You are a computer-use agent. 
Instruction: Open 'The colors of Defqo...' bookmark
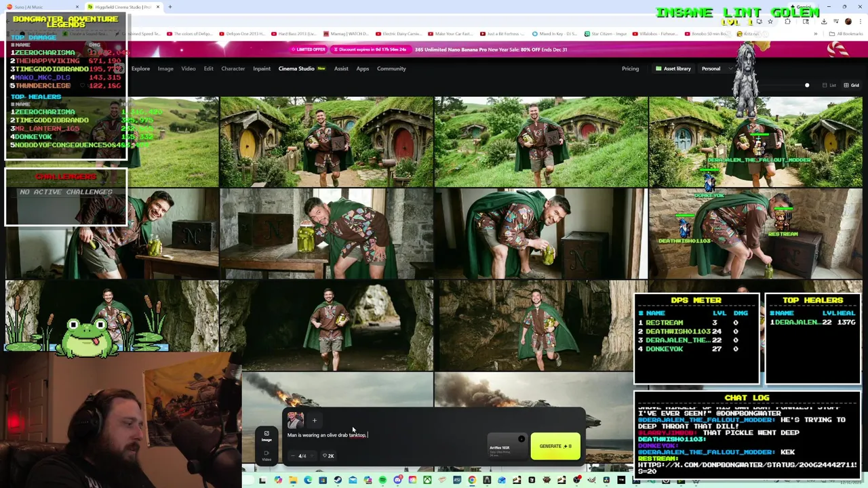(x=190, y=33)
